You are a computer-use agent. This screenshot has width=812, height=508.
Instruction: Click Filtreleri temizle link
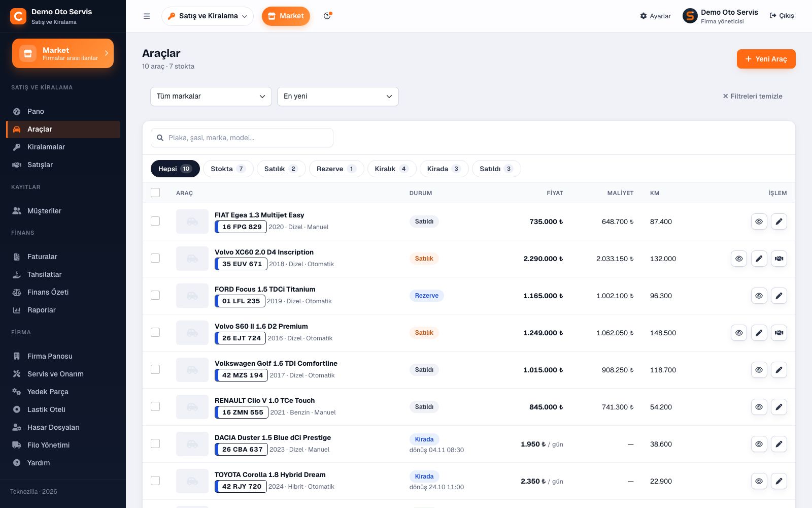753,96
